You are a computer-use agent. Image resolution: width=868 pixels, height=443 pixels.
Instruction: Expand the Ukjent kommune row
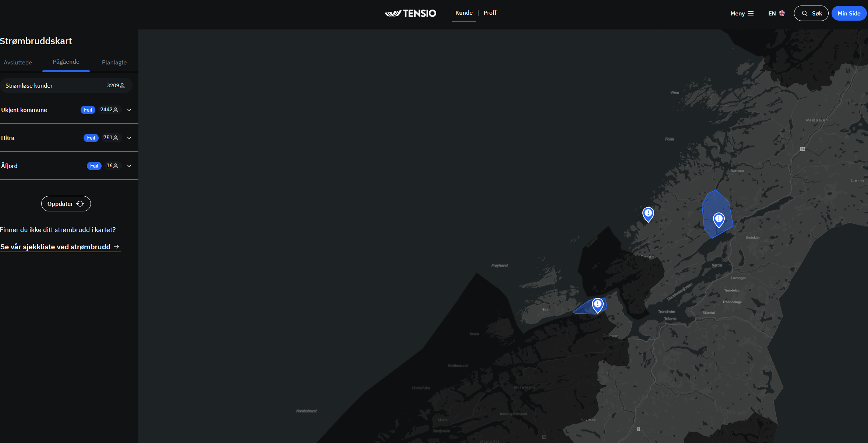[129, 110]
